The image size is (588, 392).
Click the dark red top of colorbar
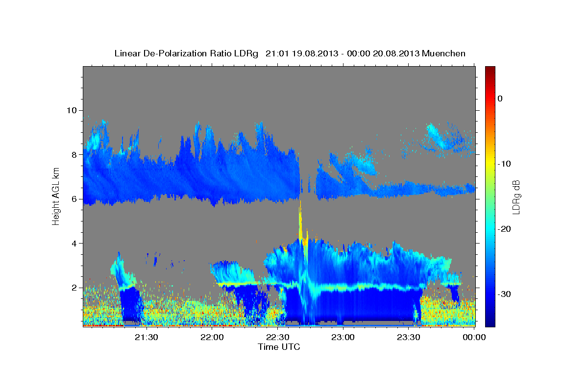coord(490,70)
